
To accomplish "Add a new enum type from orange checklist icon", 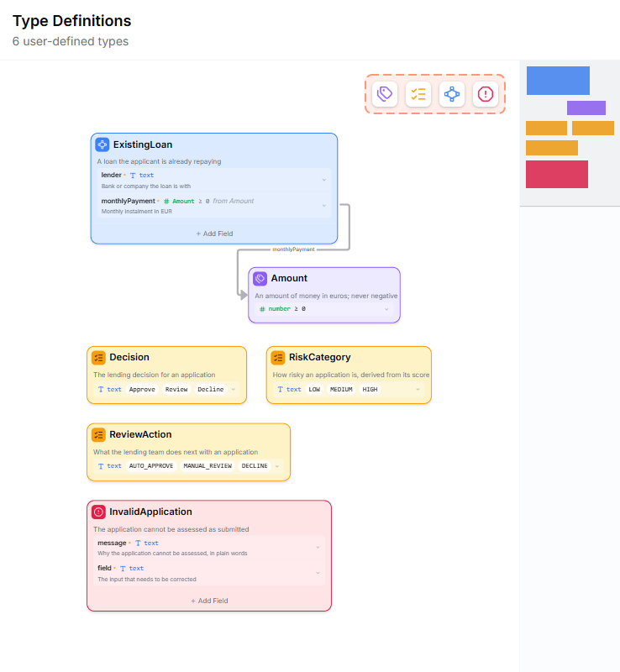I will coord(418,94).
